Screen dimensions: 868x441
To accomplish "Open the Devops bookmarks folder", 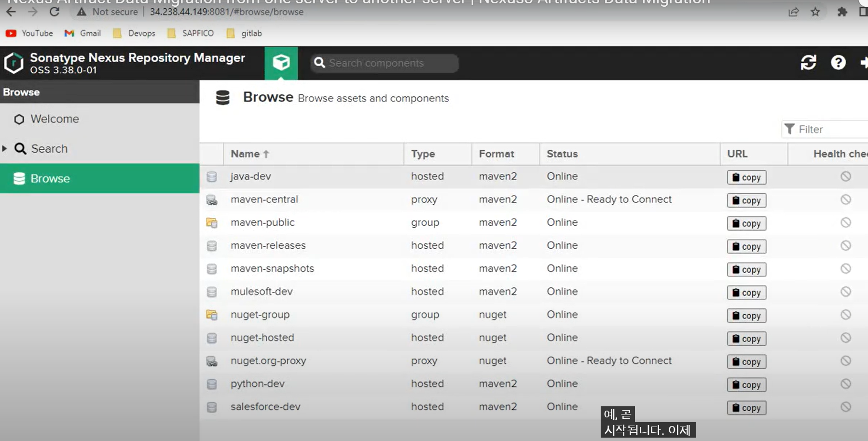I will pyautogui.click(x=134, y=33).
